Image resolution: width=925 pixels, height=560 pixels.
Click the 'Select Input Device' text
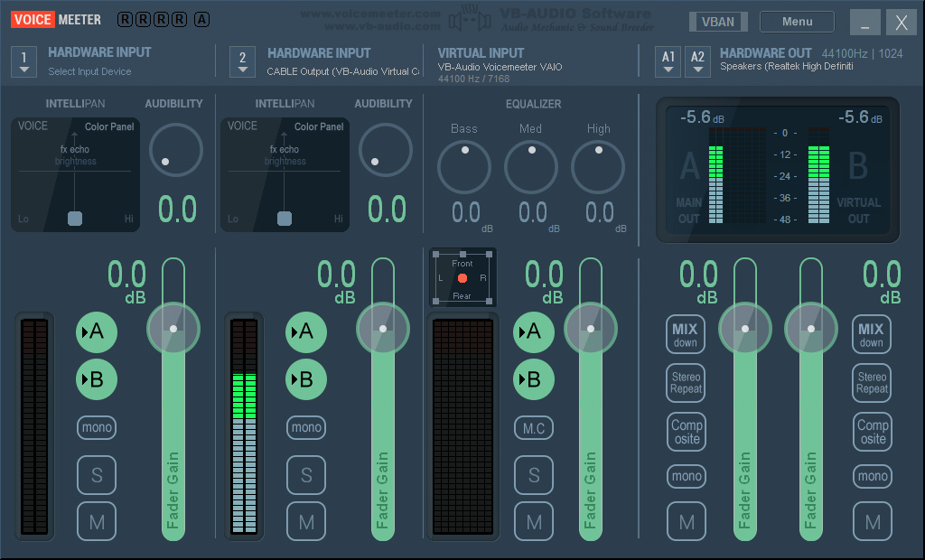click(89, 71)
